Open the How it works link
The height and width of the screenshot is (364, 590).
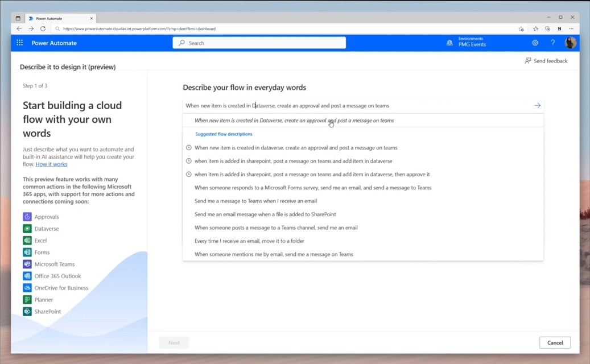click(52, 164)
